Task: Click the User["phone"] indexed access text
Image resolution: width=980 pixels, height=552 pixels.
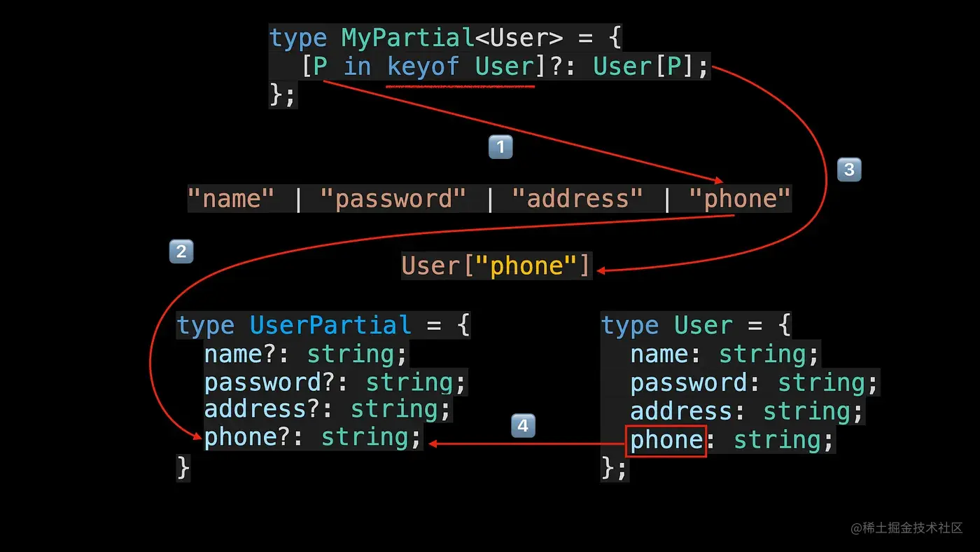Action: [x=496, y=266]
